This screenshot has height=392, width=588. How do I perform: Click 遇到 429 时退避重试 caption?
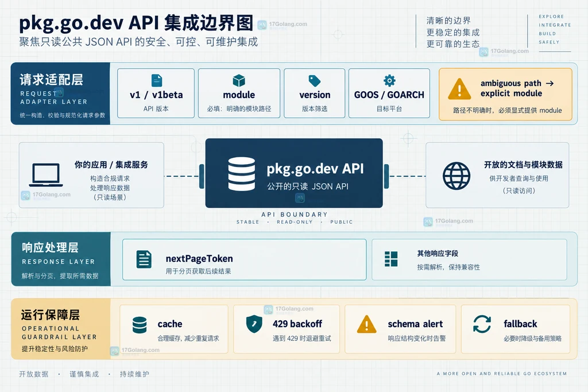(302, 339)
